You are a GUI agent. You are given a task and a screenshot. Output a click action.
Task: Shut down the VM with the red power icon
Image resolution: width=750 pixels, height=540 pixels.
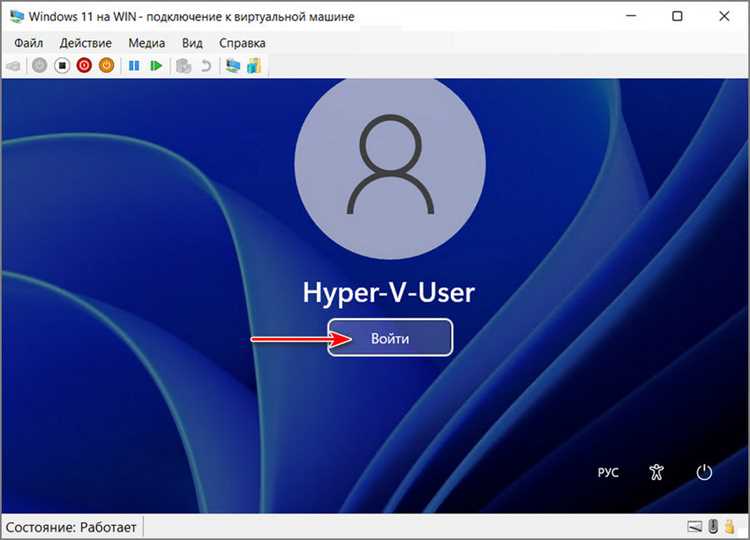(x=84, y=66)
